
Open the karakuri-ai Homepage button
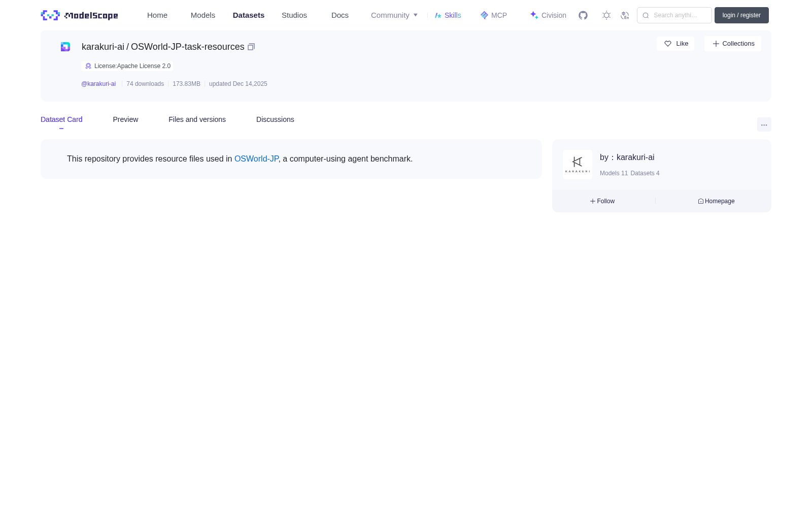pos(716,201)
